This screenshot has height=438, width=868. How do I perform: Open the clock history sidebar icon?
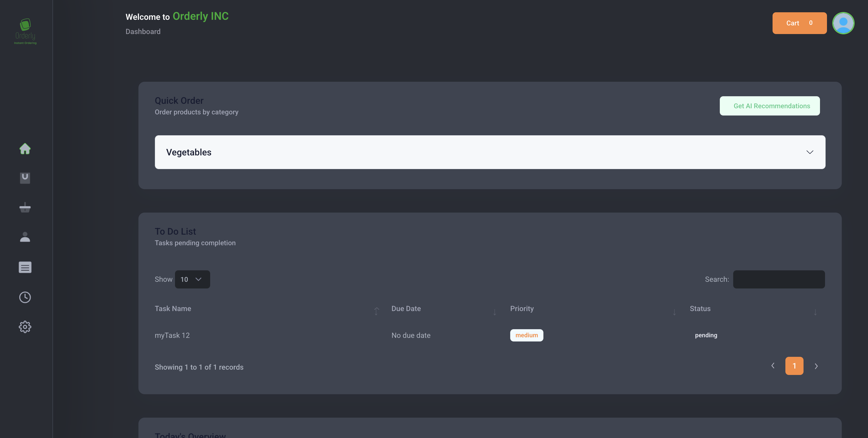(25, 297)
